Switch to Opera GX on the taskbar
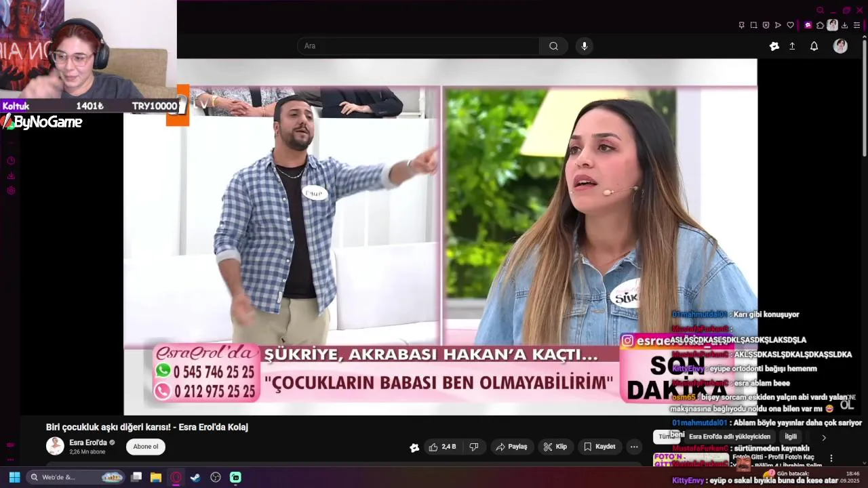868x488 pixels. click(x=176, y=477)
